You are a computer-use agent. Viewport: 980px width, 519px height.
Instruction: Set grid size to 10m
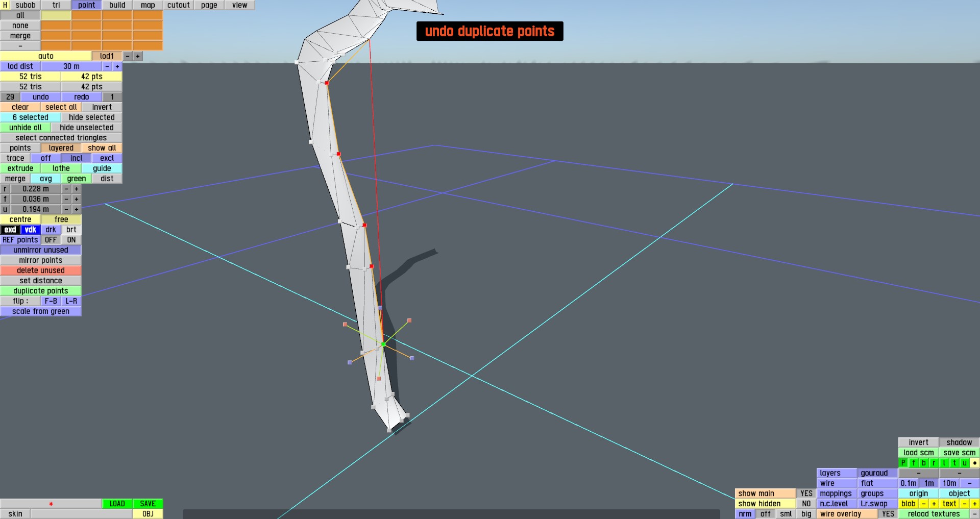pyautogui.click(x=949, y=483)
